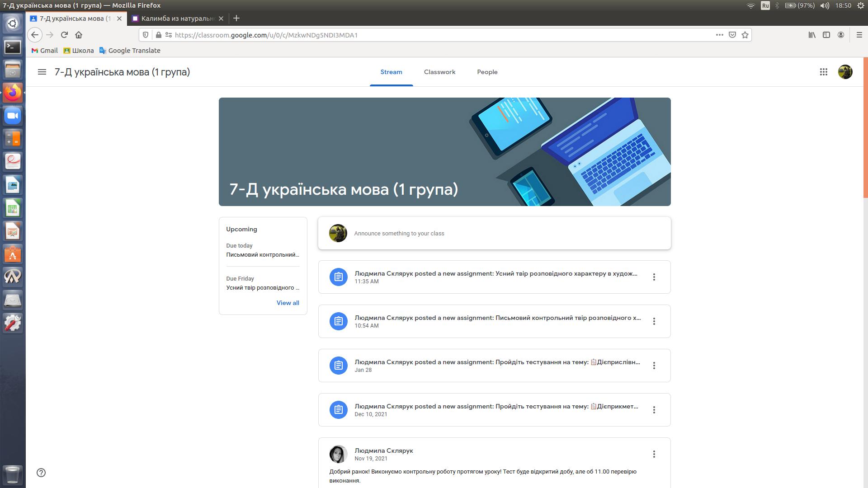This screenshot has height=488, width=868.
Task: Click the assignment icon of 11:35 AM post
Action: tap(338, 277)
